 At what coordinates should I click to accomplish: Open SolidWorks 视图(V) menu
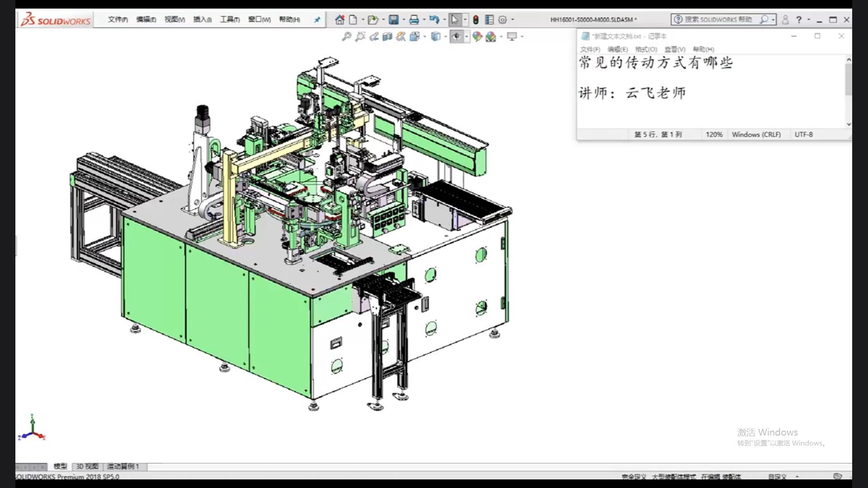(175, 19)
